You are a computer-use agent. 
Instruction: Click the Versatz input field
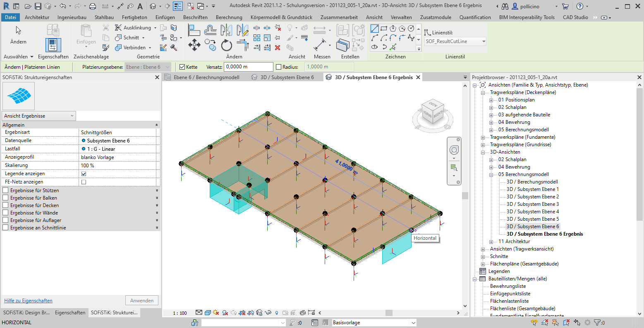tap(248, 67)
